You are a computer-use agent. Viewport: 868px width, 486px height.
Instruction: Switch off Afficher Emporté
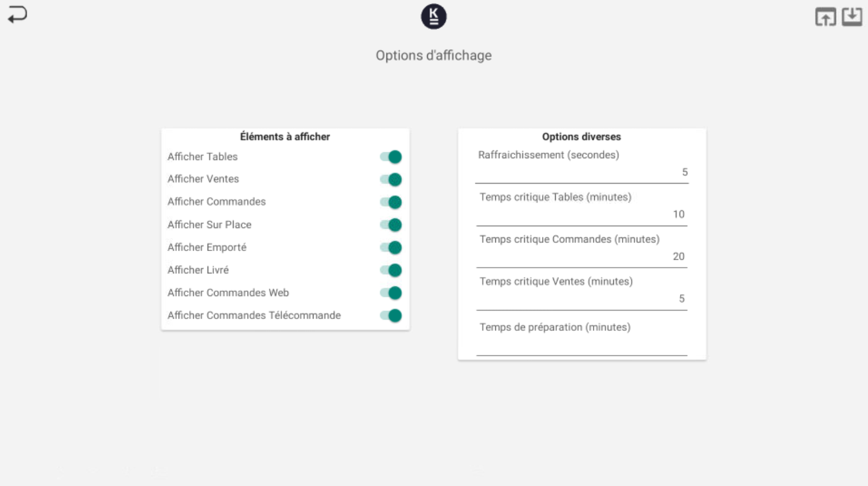(x=391, y=247)
